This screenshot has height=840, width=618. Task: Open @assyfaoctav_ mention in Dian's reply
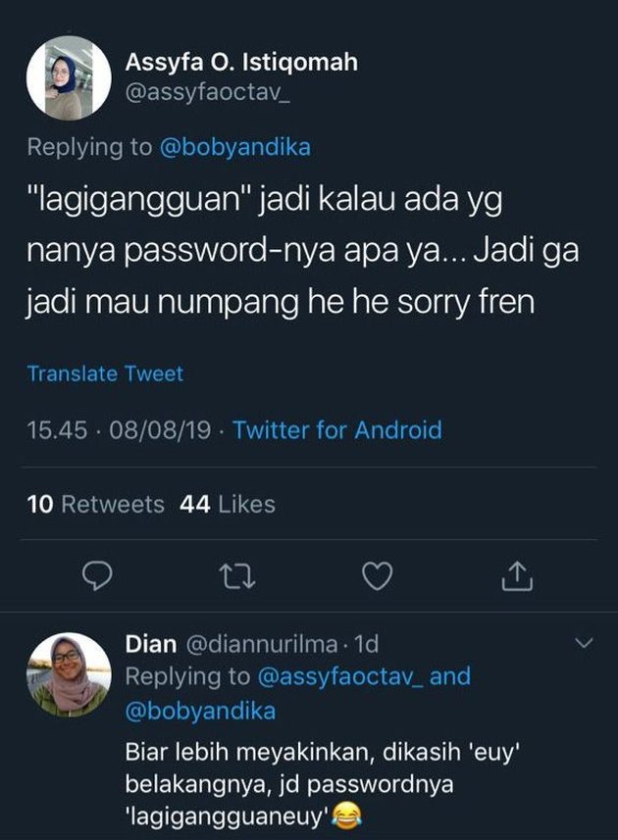click(x=341, y=676)
